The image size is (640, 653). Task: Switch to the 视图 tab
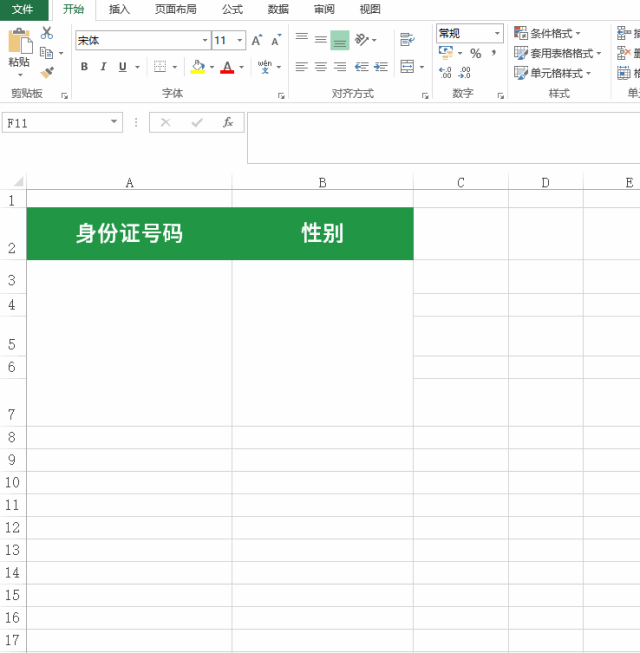(370, 9)
